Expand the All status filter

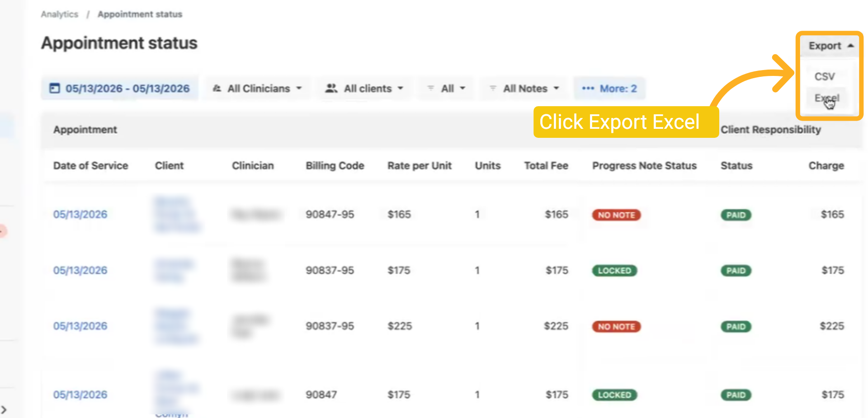point(446,89)
